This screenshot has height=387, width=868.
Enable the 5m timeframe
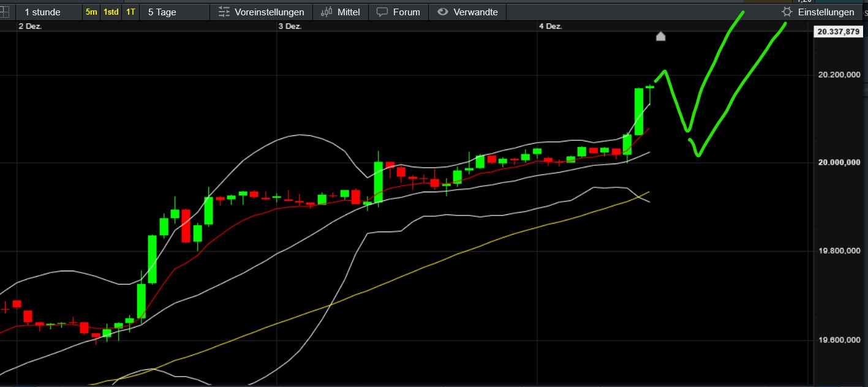(x=90, y=12)
